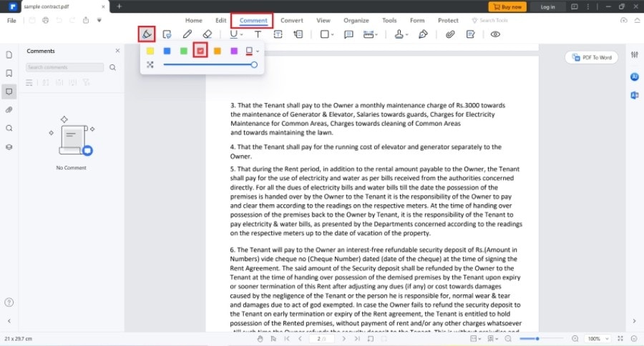Click the Underline text markup tool
Screen dimensions: 644x346
[233, 34]
